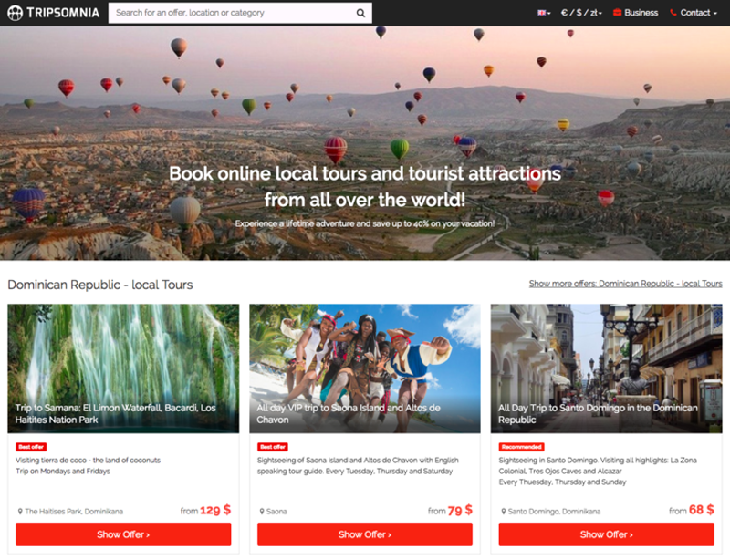Open Show more offers: Dominican Republic link
The image size is (730, 560).
coord(625,284)
